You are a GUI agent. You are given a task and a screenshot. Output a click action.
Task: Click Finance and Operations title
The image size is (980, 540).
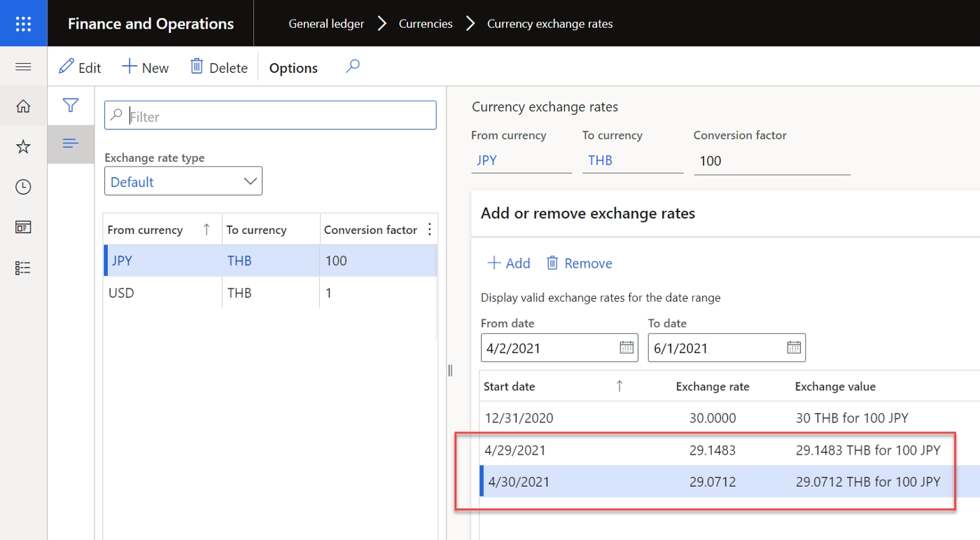point(150,24)
